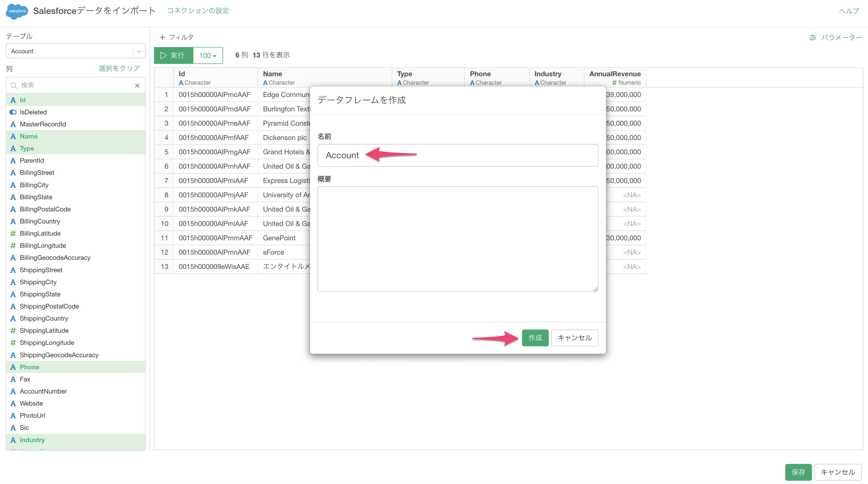Add a filter with + フィルタ

pyautogui.click(x=177, y=37)
